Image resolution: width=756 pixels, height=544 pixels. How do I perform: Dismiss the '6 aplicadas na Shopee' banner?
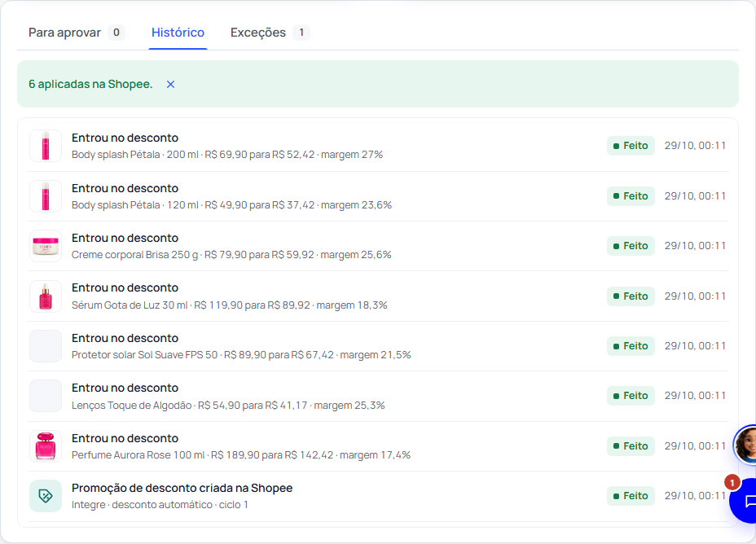171,85
